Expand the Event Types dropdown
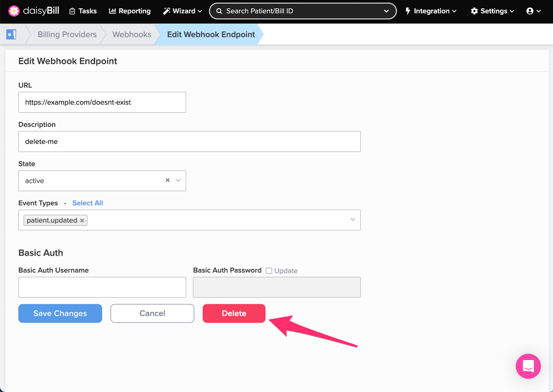The width and height of the screenshot is (553, 392). click(353, 220)
